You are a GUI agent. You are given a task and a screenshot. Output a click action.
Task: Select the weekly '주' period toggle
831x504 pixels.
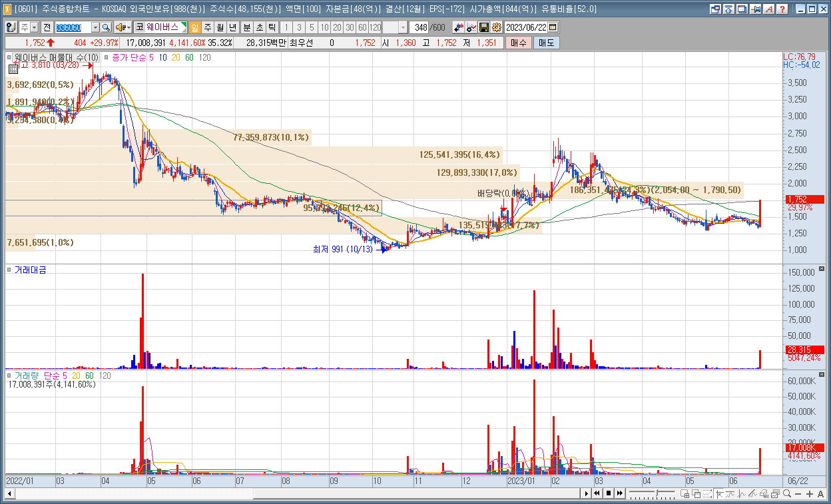pyautogui.click(x=208, y=27)
